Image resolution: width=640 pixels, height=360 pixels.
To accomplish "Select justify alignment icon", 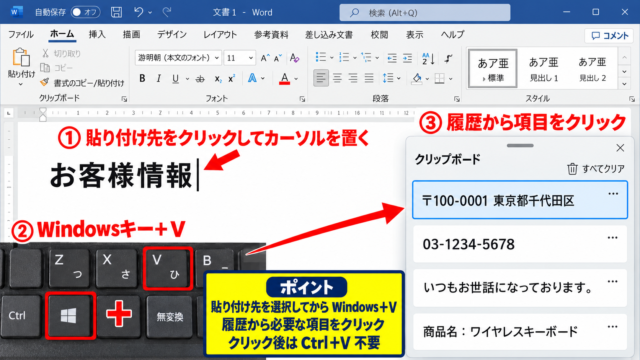I will tap(369, 78).
